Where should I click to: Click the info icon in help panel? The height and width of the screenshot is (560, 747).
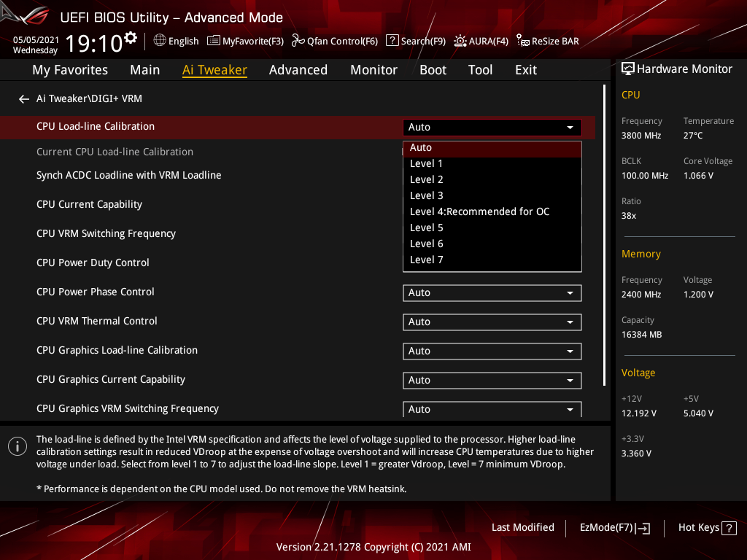pyautogui.click(x=18, y=446)
